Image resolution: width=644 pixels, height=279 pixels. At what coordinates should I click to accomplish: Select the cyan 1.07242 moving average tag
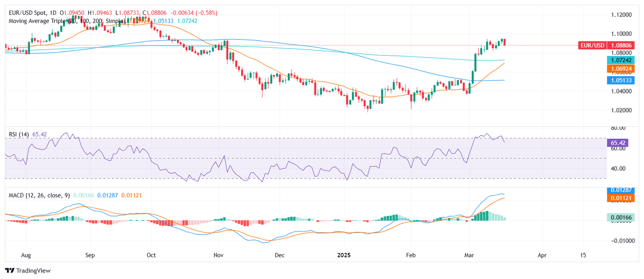click(621, 60)
